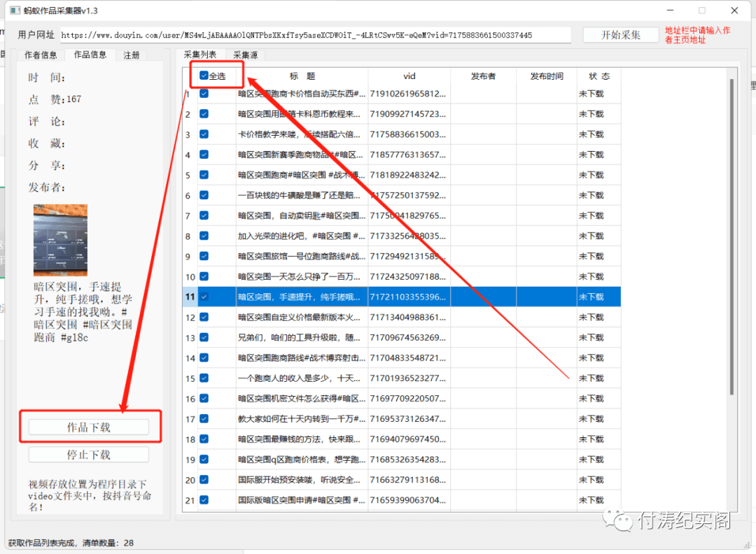Click the user URL input field
The width and height of the screenshot is (756, 554).
click(x=315, y=35)
